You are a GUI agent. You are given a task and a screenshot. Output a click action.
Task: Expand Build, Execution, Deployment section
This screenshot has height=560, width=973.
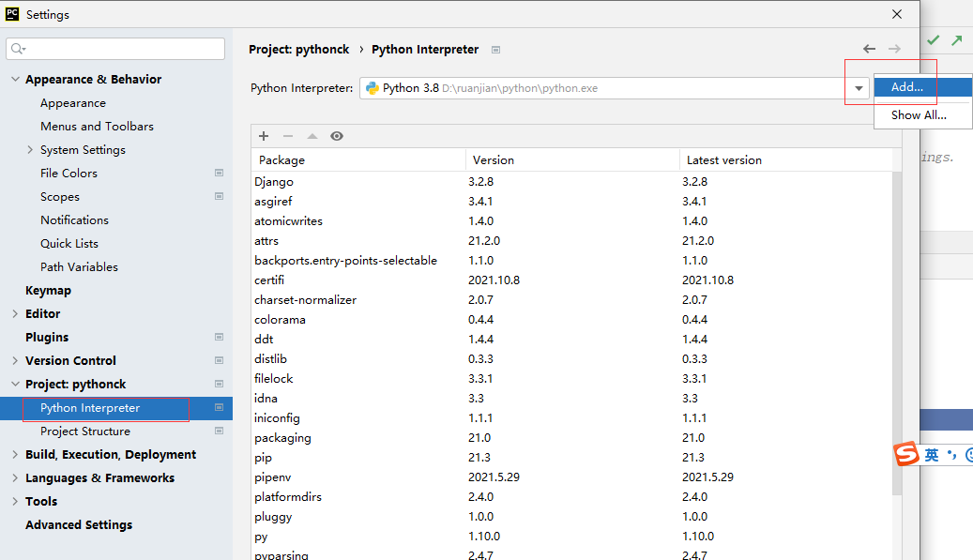pos(16,455)
